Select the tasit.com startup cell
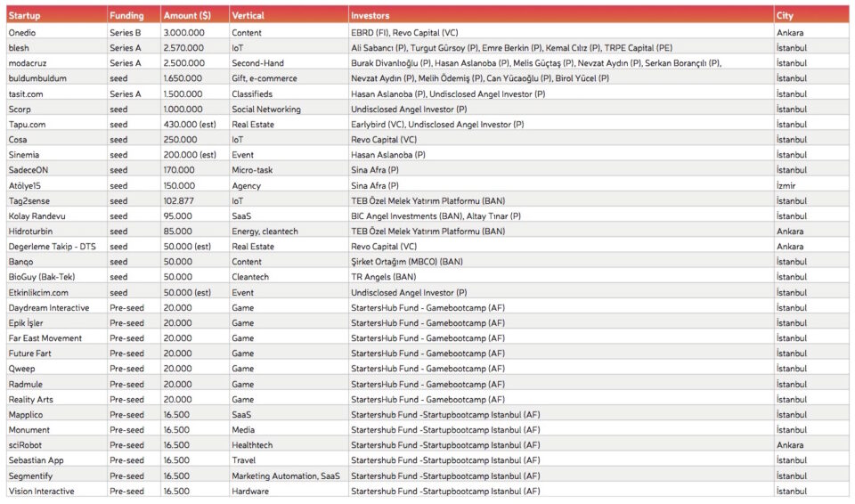This screenshot has height=504, width=855. pyautogui.click(x=57, y=93)
